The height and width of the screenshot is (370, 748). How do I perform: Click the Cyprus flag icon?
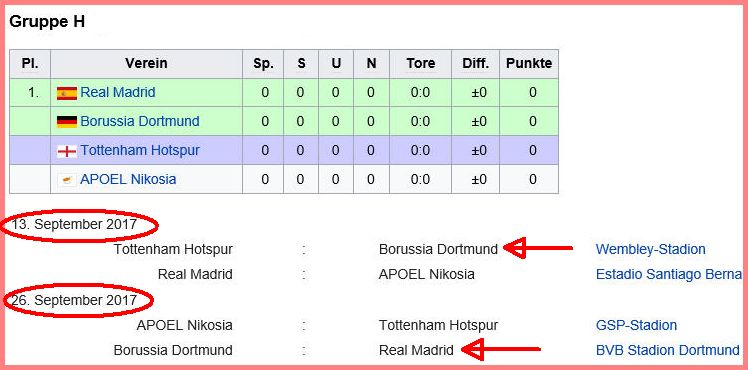point(67,180)
